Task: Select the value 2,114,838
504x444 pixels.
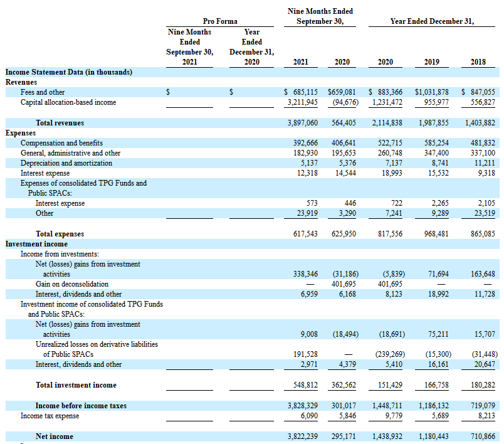Action: point(387,123)
